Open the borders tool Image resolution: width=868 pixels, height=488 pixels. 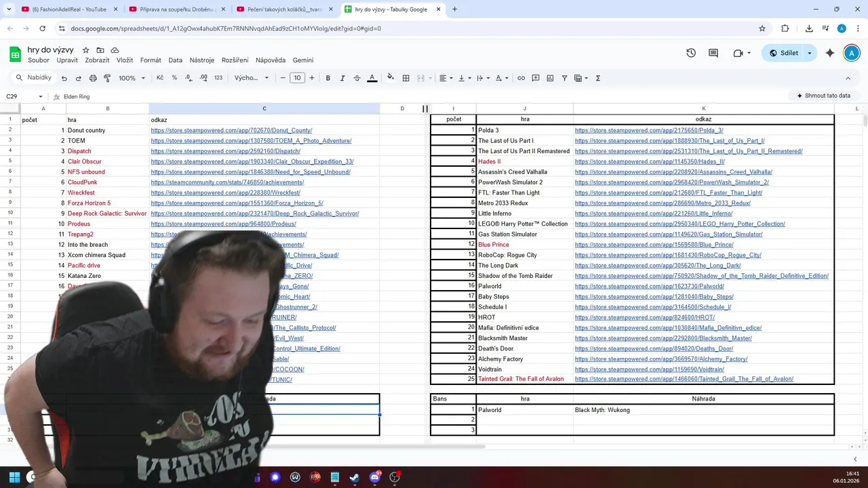(406, 78)
